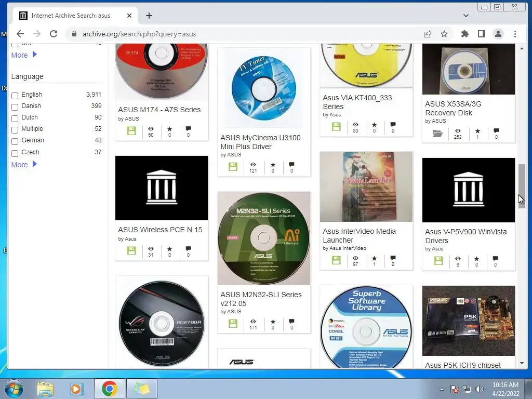Check the Czech language filter
The image size is (532, 399).
[x=15, y=153]
